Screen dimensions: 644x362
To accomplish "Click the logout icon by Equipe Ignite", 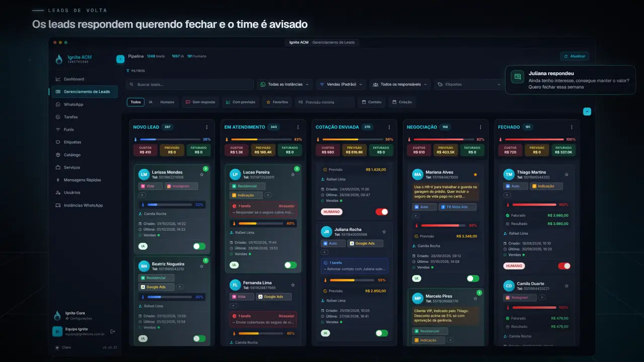I will click(113, 331).
